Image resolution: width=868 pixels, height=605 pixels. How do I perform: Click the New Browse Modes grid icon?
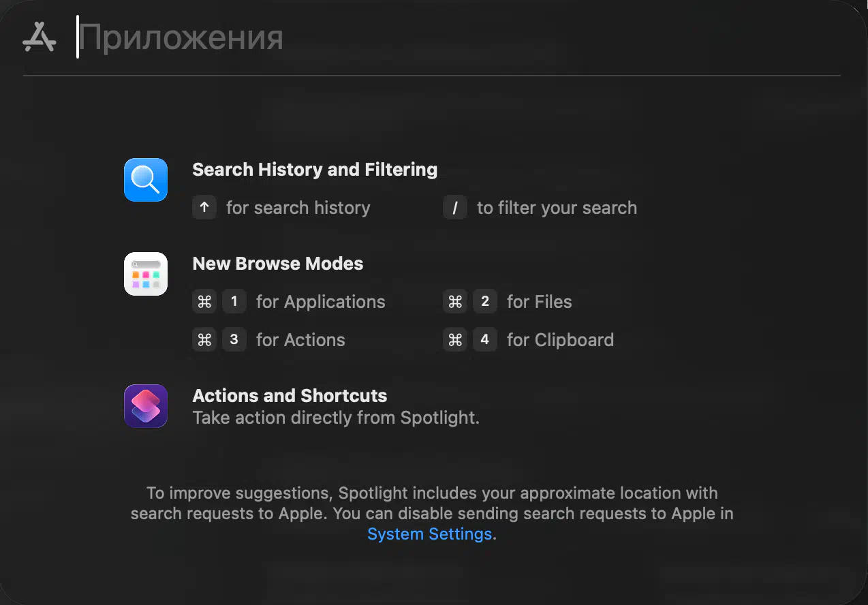(146, 274)
